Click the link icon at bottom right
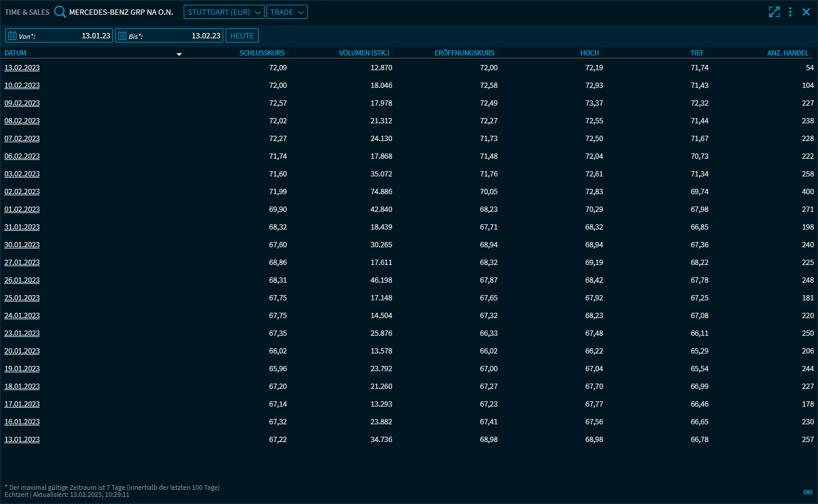 pyautogui.click(x=808, y=492)
